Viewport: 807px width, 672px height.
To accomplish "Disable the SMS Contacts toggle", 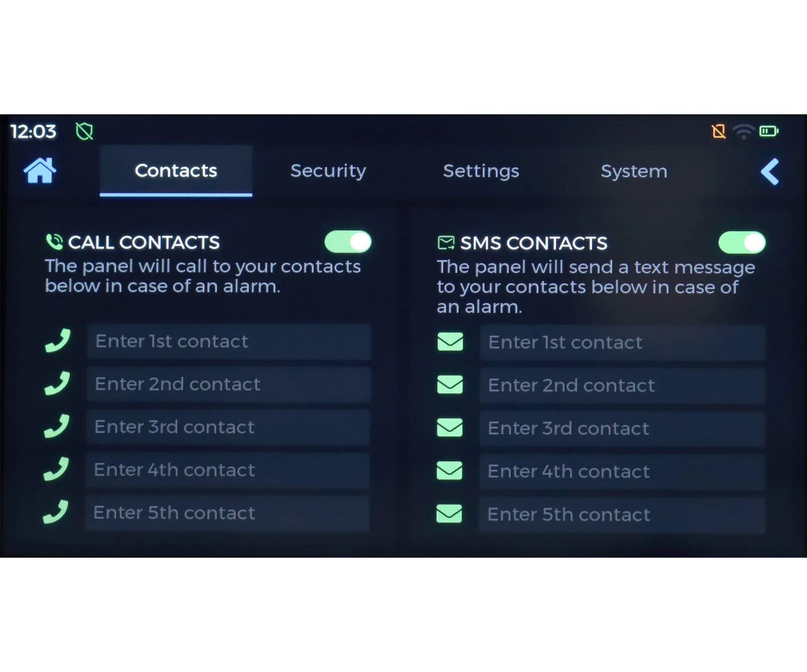I will (x=742, y=242).
